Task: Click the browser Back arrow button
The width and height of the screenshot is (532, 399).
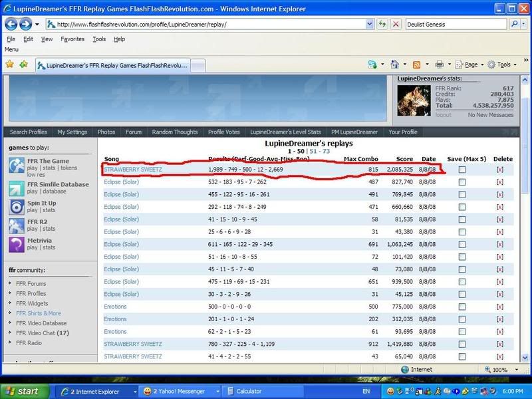Action: point(11,24)
